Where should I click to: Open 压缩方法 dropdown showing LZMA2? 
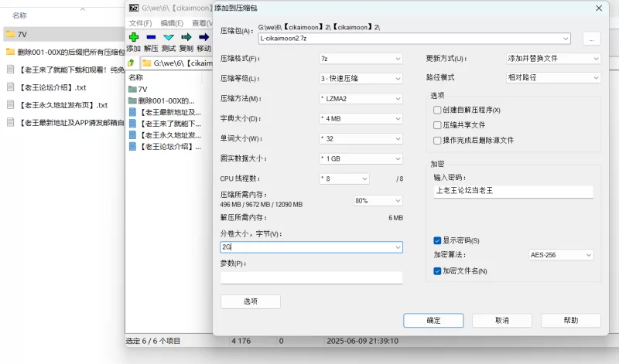pos(361,99)
